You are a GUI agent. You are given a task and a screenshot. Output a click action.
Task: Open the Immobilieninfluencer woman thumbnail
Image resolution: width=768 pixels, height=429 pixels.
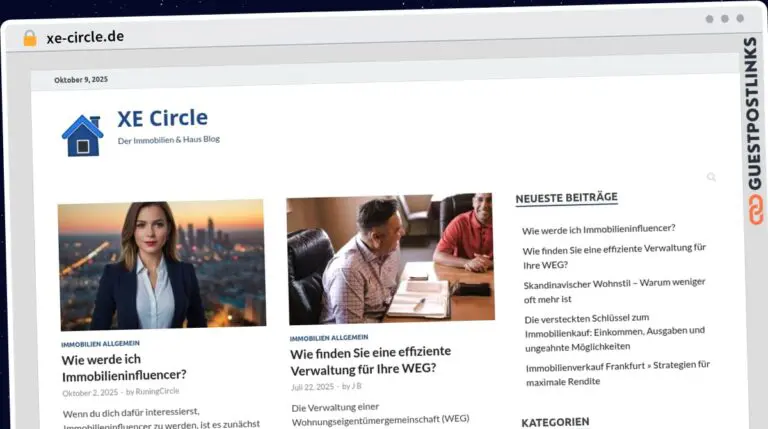(161, 264)
